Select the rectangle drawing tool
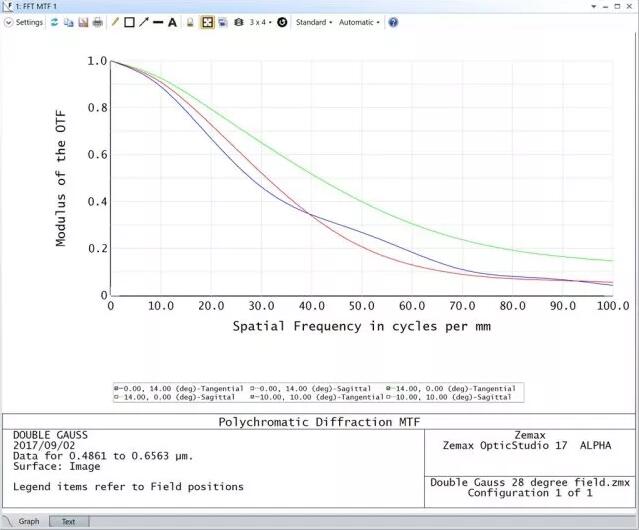Screen dimensions: 639x530 pyautogui.click(x=129, y=22)
